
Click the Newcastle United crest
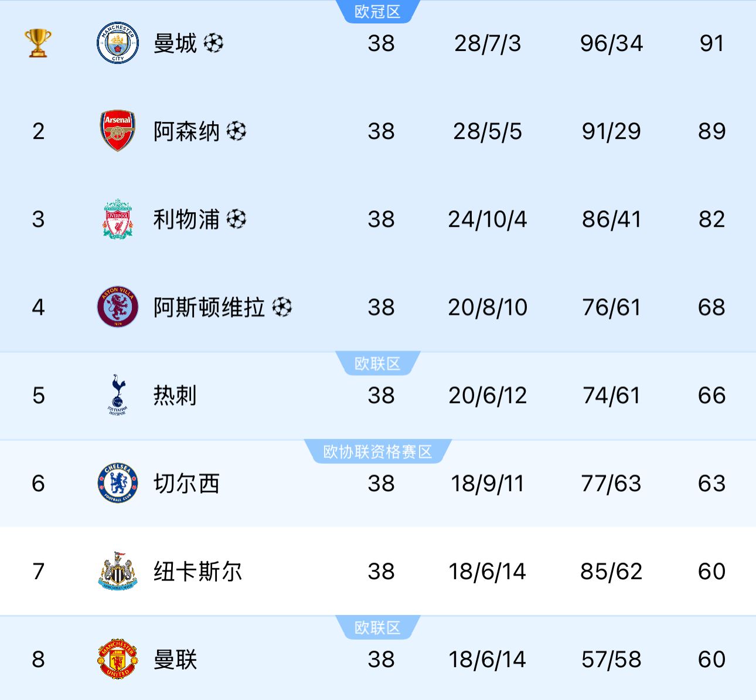tap(118, 571)
